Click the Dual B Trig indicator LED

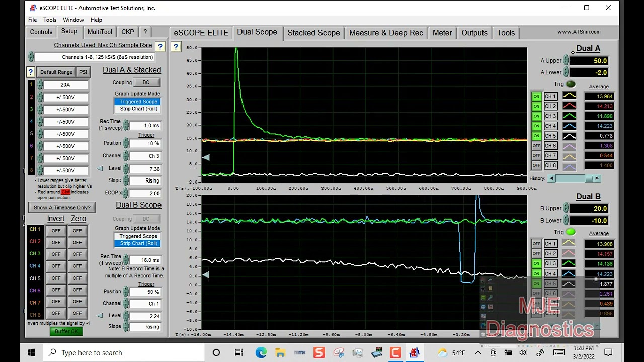click(571, 232)
